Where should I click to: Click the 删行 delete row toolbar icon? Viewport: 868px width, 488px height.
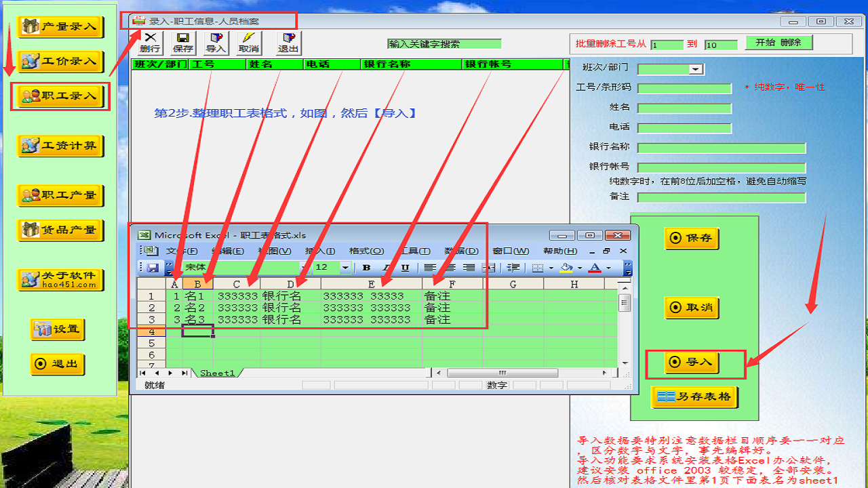click(150, 43)
